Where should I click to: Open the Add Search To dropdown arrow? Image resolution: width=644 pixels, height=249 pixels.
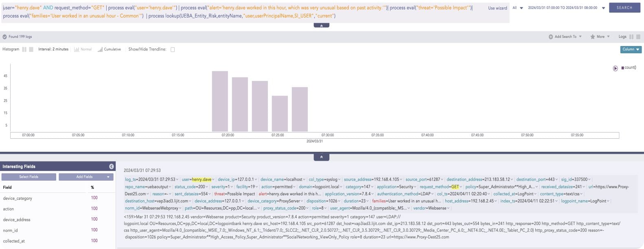pyautogui.click(x=580, y=37)
